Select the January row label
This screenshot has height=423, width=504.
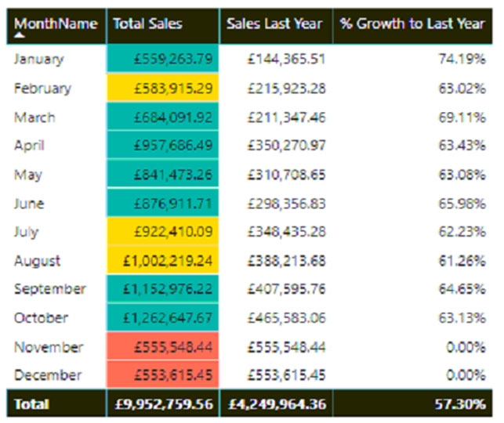(39, 59)
